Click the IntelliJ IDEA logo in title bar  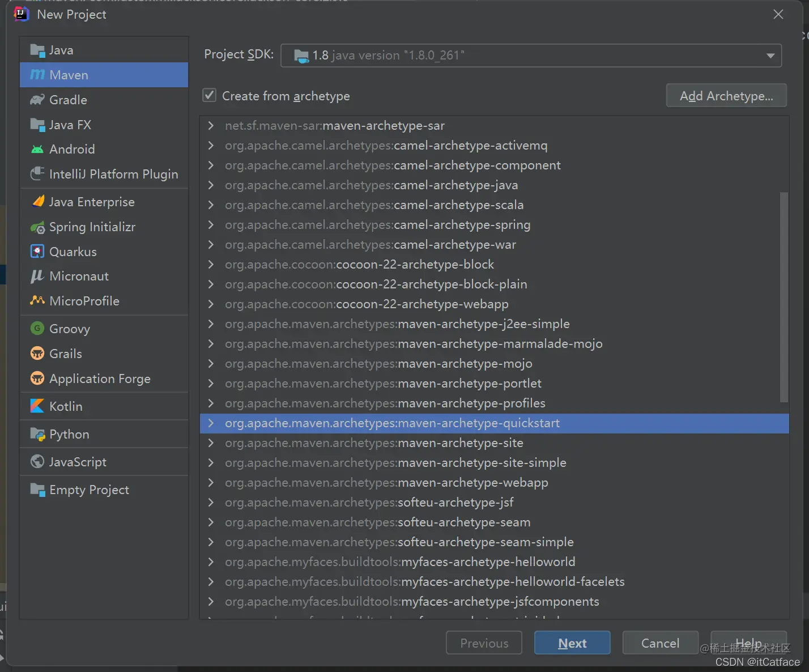click(x=21, y=14)
